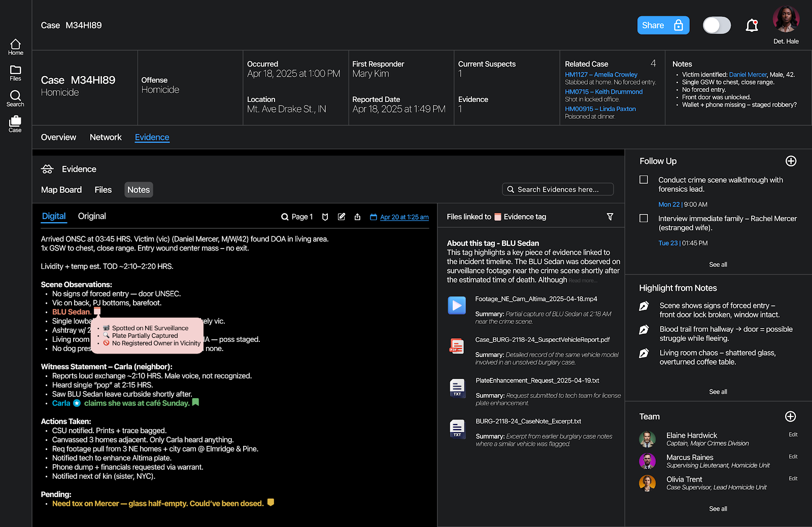
Task: Open the Files sidebar icon
Action: pyautogui.click(x=16, y=73)
